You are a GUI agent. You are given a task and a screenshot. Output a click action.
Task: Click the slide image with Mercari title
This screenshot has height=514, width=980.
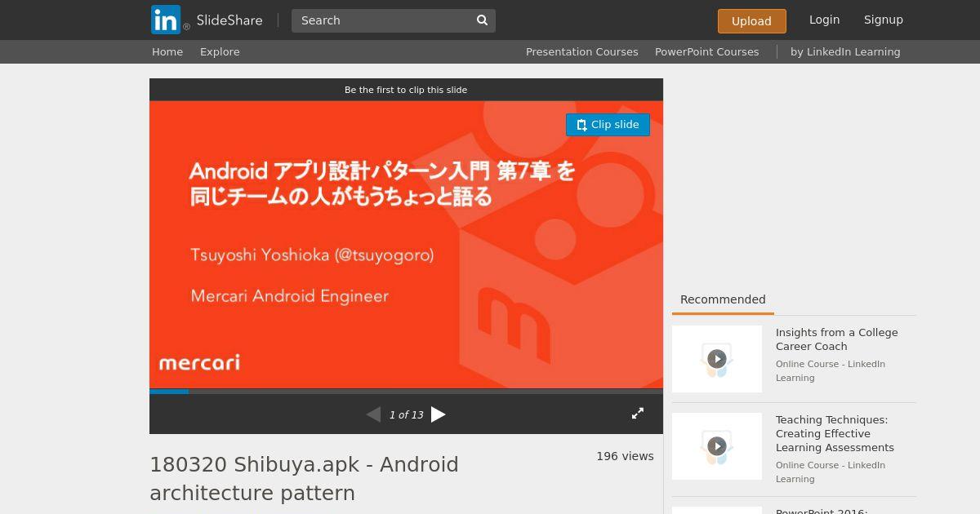(x=406, y=245)
